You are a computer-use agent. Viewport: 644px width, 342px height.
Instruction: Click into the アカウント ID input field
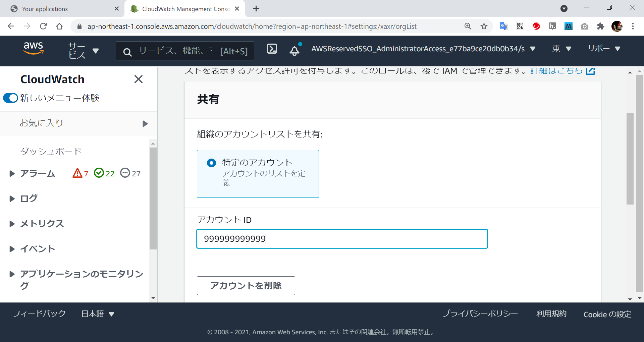pyautogui.click(x=342, y=239)
